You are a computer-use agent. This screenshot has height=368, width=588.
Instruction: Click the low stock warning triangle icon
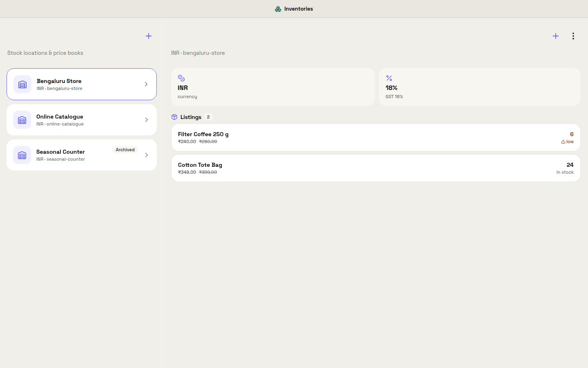(563, 142)
